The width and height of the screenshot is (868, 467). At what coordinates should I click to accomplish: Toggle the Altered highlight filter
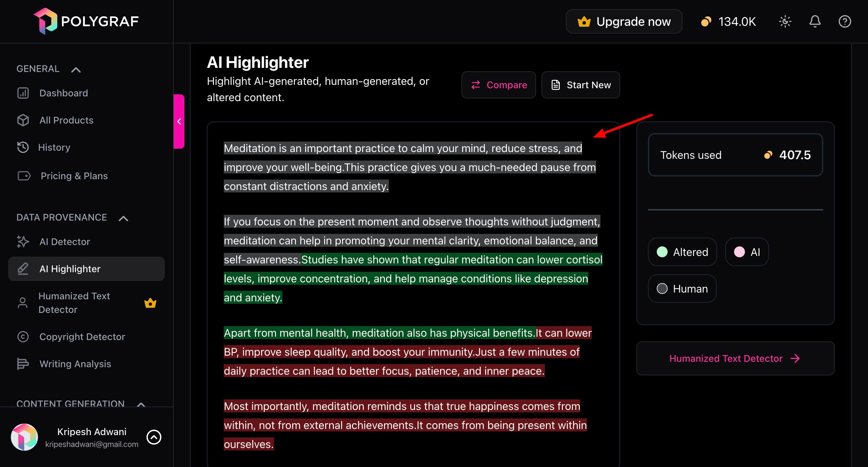point(682,252)
